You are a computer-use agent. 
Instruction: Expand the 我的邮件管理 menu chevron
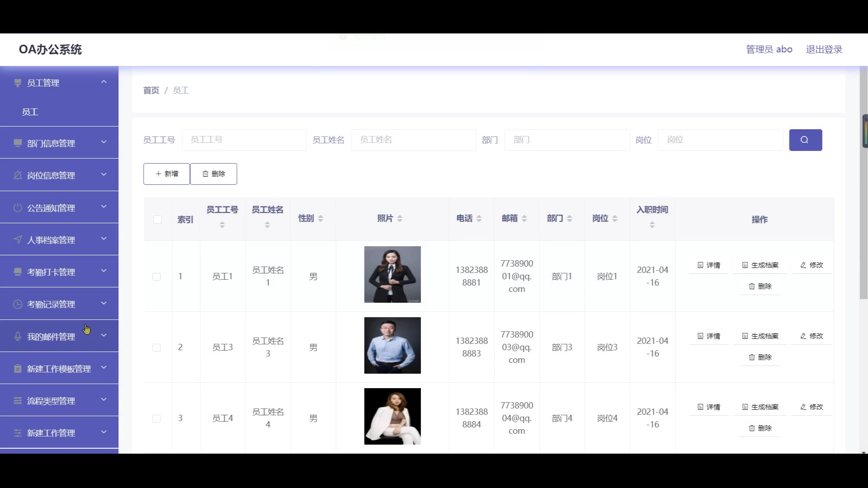click(104, 335)
